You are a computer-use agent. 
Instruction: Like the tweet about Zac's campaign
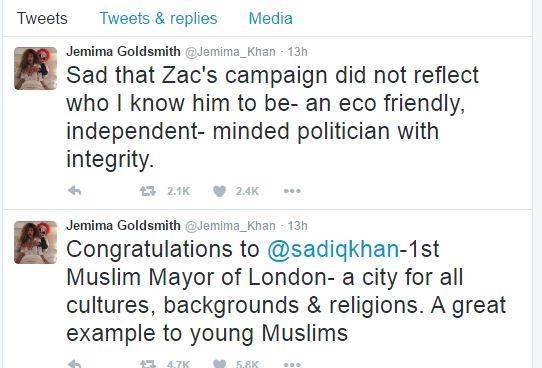[219, 191]
